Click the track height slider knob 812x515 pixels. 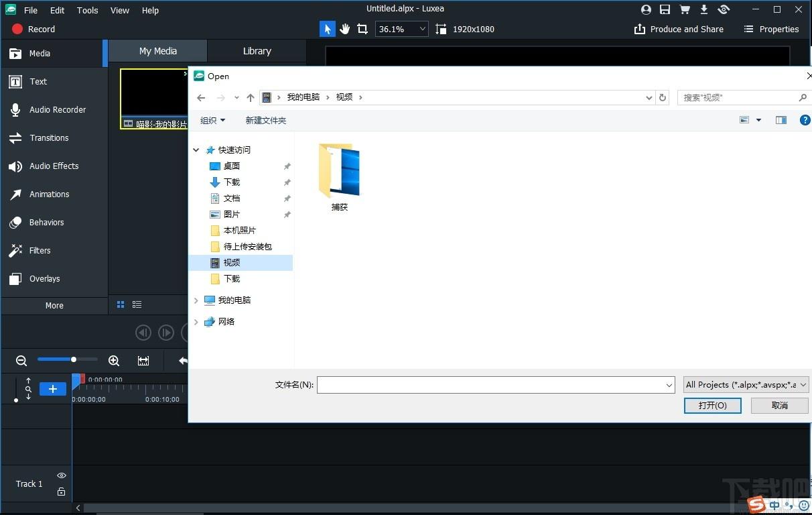tap(16, 400)
